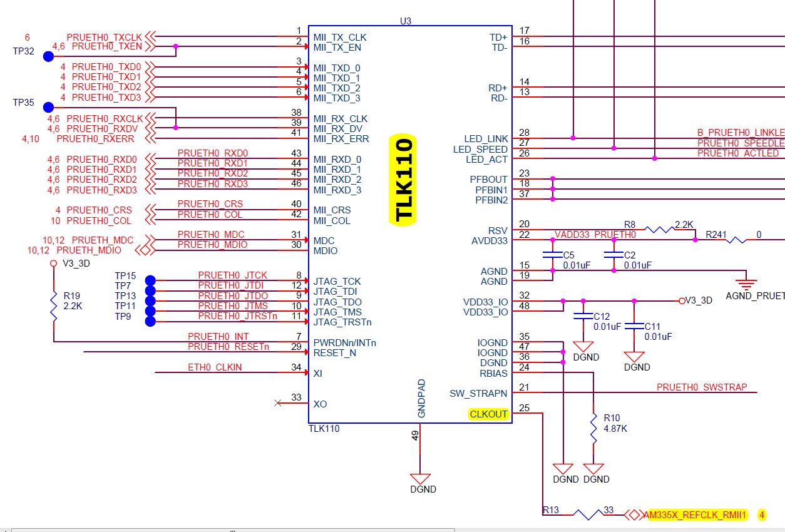785x532 pixels.
Task: Select capacitor C5 symbol
Action: (553, 255)
